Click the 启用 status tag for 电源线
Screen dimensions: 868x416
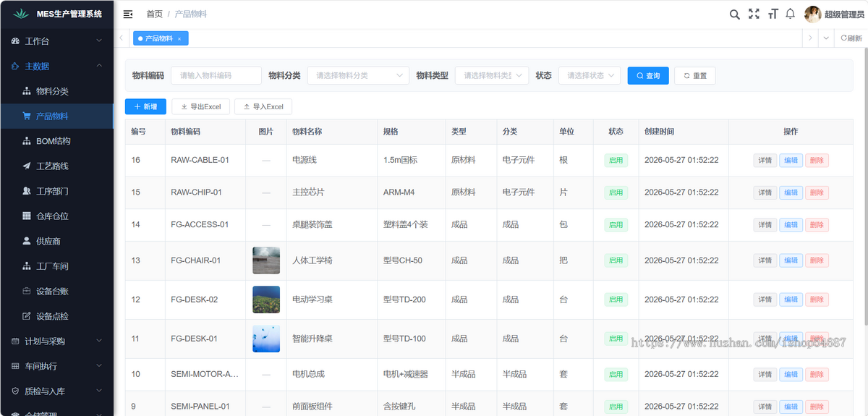[x=616, y=161]
